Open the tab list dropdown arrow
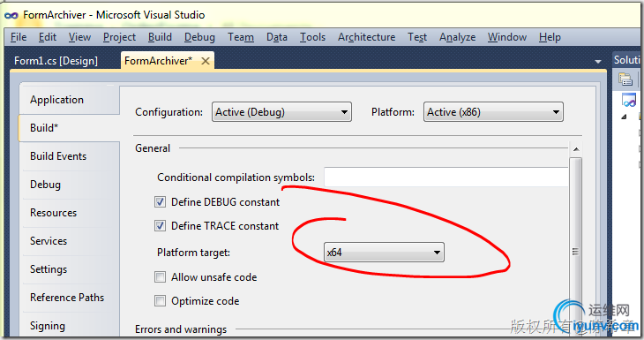644x340 pixels. (597, 62)
